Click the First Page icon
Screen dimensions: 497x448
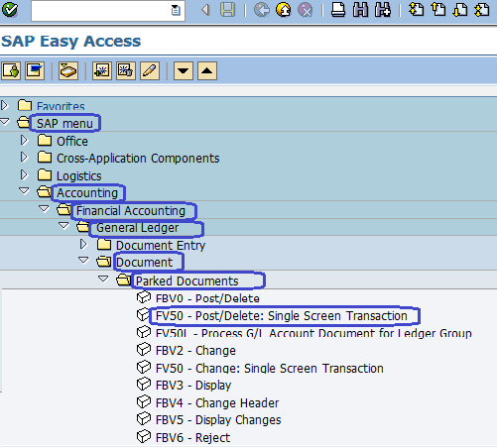point(416,10)
